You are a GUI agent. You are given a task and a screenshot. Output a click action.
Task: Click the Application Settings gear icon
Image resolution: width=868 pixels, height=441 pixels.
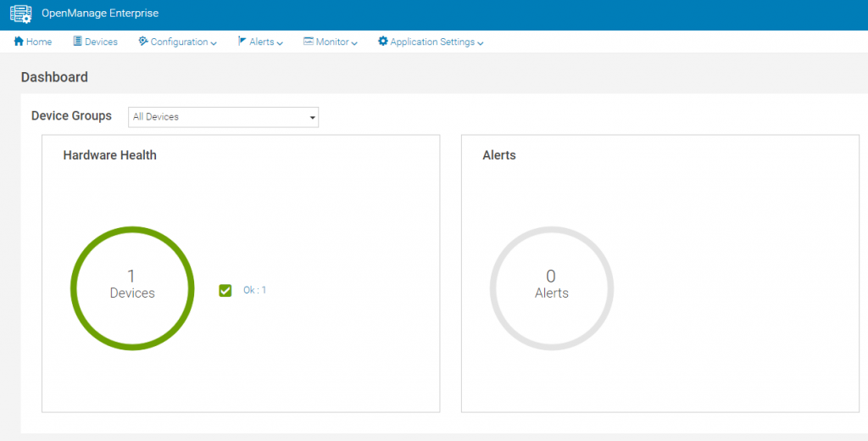click(383, 41)
